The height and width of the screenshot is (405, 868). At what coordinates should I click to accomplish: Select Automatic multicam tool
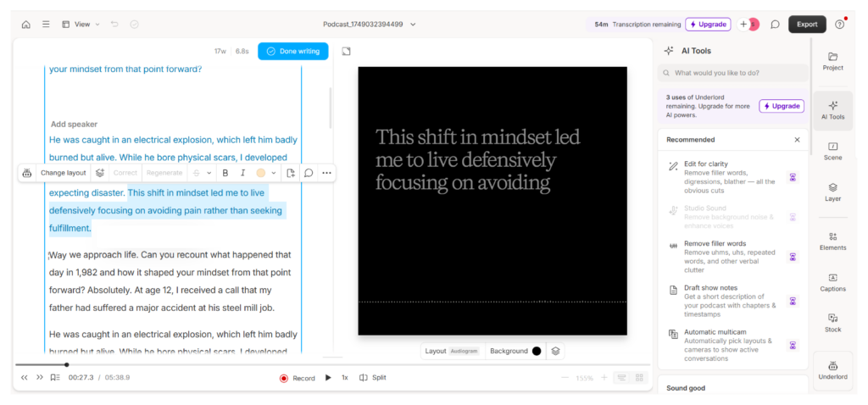click(733, 345)
